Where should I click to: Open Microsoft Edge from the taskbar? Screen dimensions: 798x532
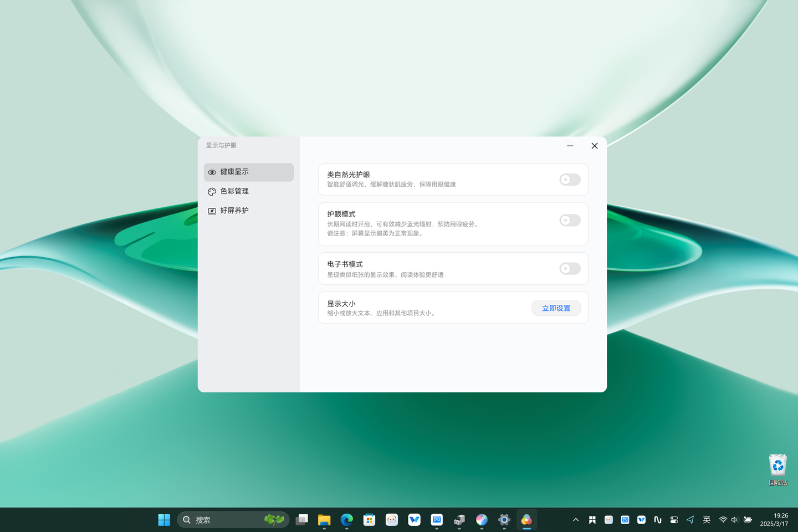click(347, 520)
